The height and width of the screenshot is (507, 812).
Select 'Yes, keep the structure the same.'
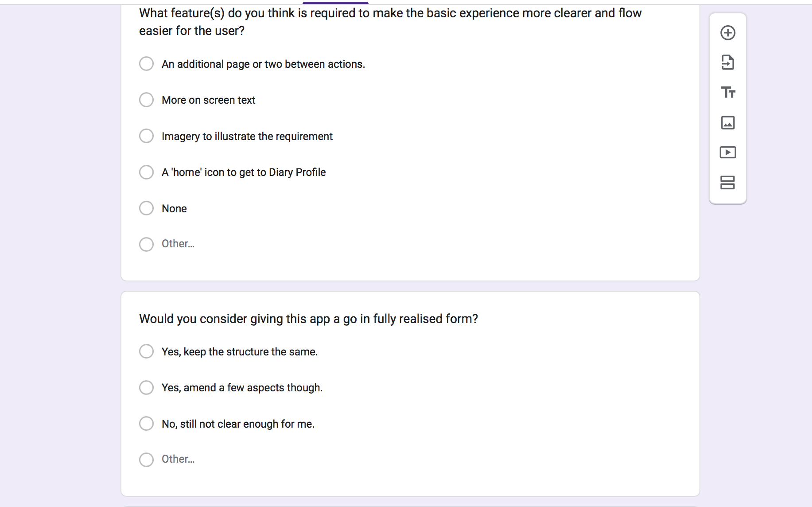(x=146, y=351)
